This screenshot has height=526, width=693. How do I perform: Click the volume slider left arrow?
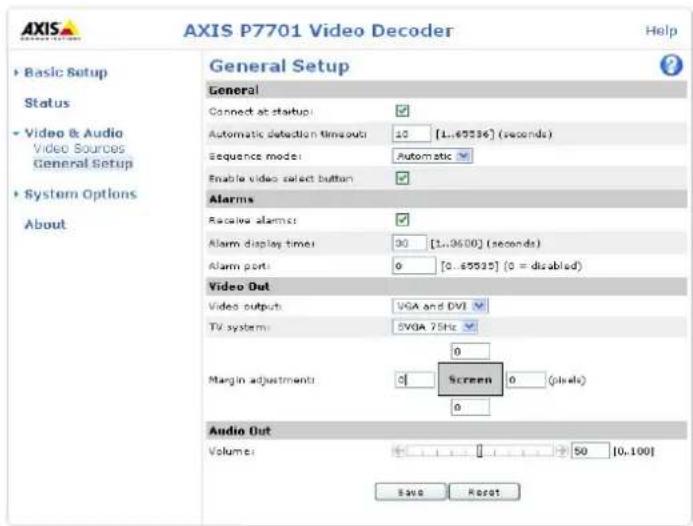click(x=399, y=451)
